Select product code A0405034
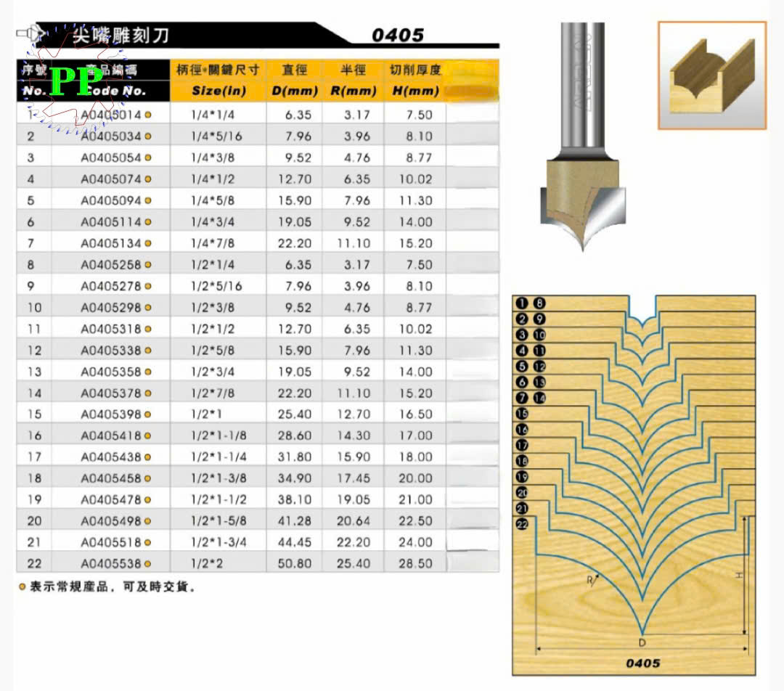Screen dimensions: 784x691 click(111, 136)
